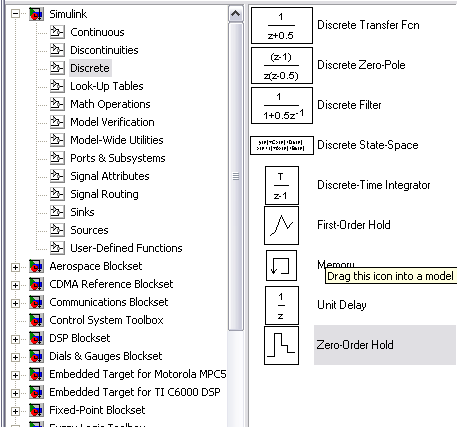Select Look-Up Tables in the tree

coord(107,86)
